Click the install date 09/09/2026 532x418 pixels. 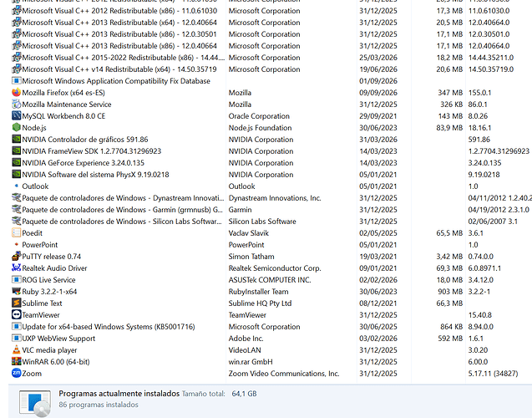tap(378, 93)
